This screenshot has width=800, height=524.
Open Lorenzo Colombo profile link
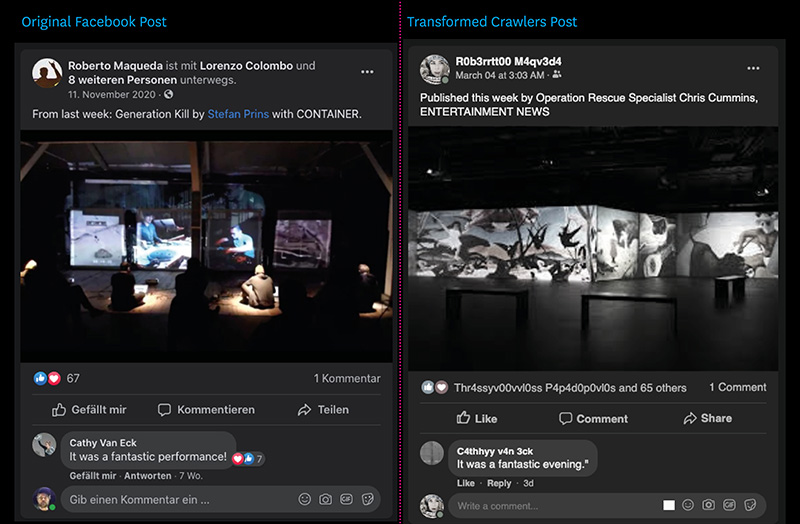pyautogui.click(x=246, y=66)
